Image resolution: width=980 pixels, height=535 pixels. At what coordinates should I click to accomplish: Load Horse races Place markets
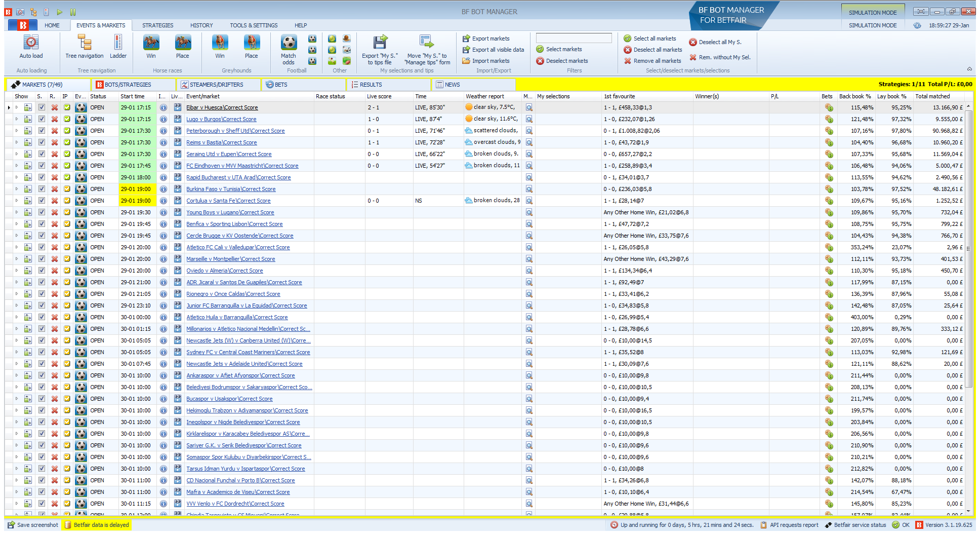pyautogui.click(x=183, y=47)
